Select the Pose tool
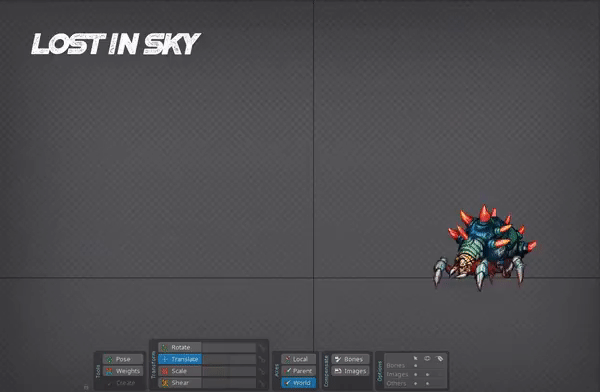The image size is (600, 392). point(123,359)
